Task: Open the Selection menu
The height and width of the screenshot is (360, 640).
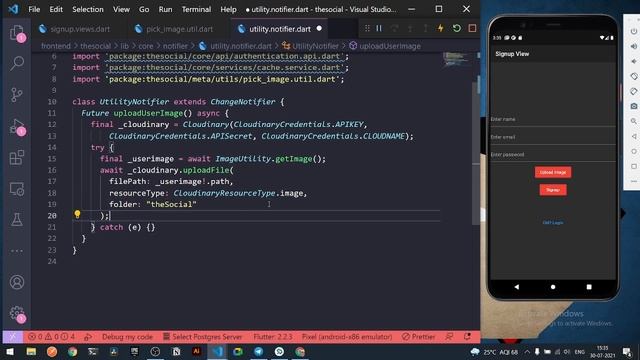Action: pyautogui.click(x=88, y=9)
